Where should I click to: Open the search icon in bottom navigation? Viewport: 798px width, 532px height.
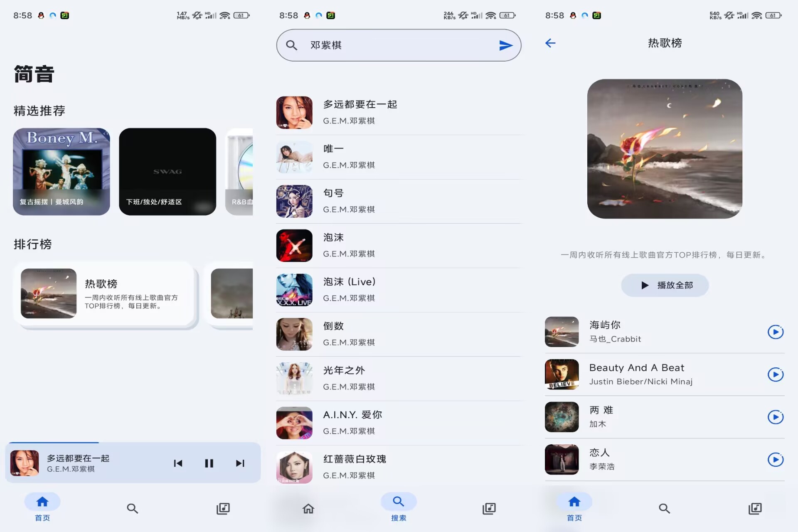click(132, 508)
